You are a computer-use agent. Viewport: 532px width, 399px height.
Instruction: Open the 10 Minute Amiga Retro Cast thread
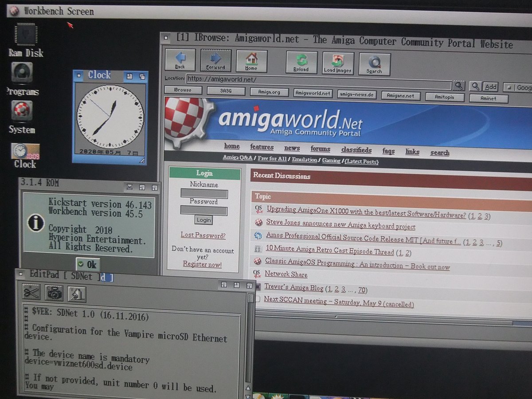(x=330, y=250)
